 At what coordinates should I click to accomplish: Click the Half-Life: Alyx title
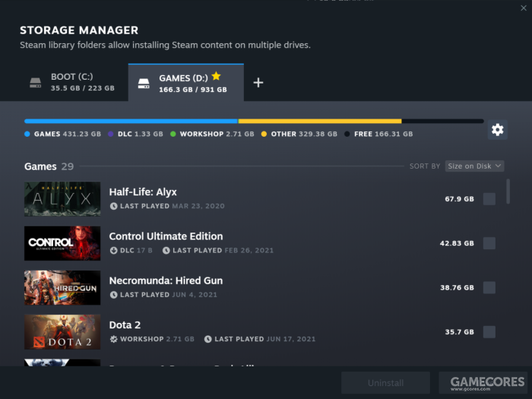pyautogui.click(x=143, y=192)
